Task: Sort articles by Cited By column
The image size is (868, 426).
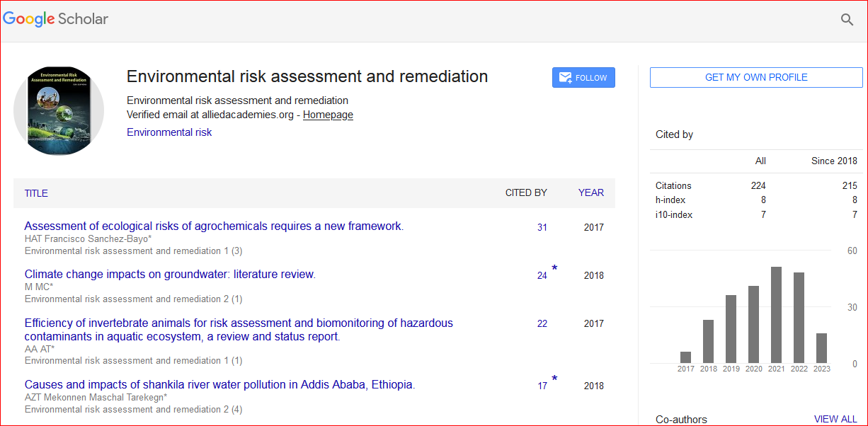Action: coord(525,192)
